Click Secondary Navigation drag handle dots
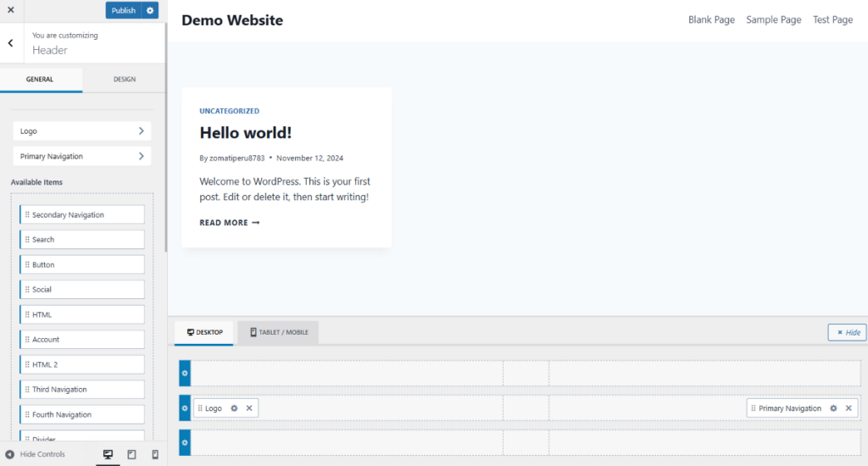 pos(27,214)
